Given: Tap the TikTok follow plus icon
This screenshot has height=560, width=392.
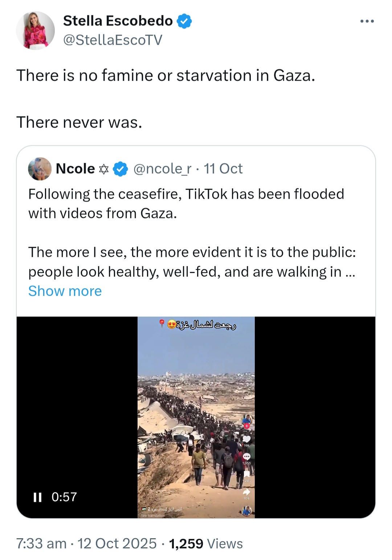Looking at the screenshot, I should 247,426.
